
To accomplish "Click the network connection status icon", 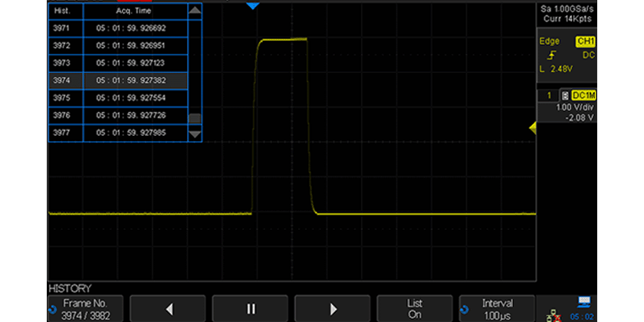I will tap(550, 313).
